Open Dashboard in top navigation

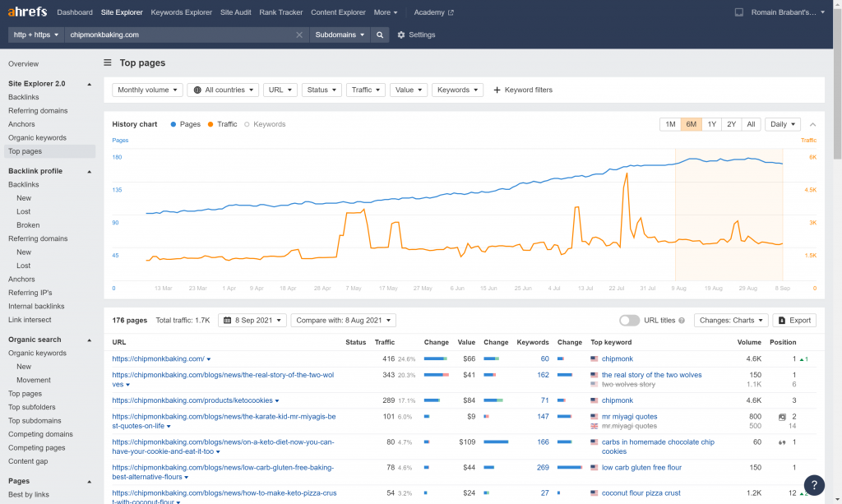75,12
